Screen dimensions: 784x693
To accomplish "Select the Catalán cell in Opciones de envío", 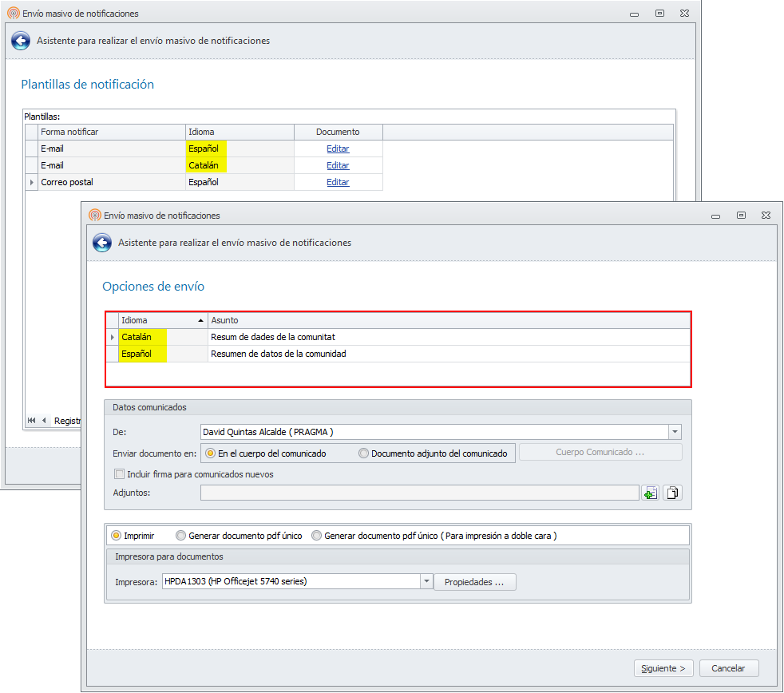I will click(163, 337).
